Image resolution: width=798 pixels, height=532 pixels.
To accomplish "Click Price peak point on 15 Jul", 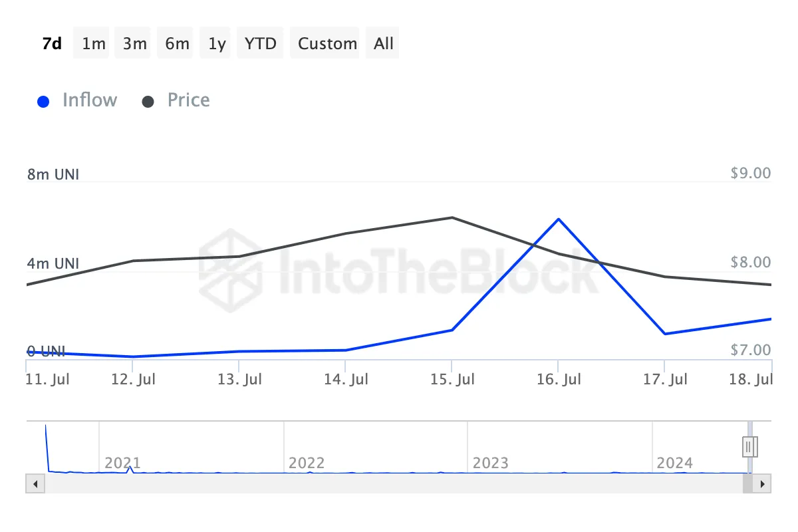I will (x=452, y=217).
